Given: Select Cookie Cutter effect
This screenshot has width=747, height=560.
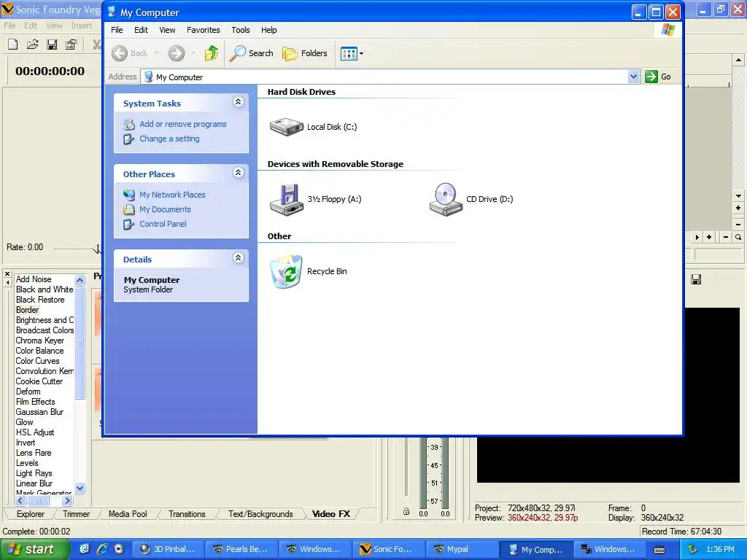Looking at the screenshot, I should 39,381.
